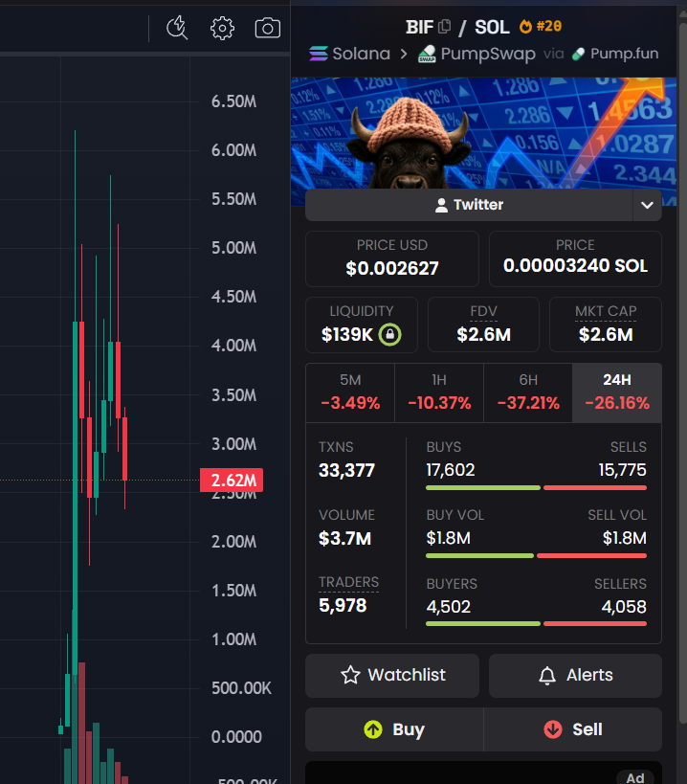The height and width of the screenshot is (784, 687).
Task: Click the TXNS value 33,377
Action: [x=346, y=471]
